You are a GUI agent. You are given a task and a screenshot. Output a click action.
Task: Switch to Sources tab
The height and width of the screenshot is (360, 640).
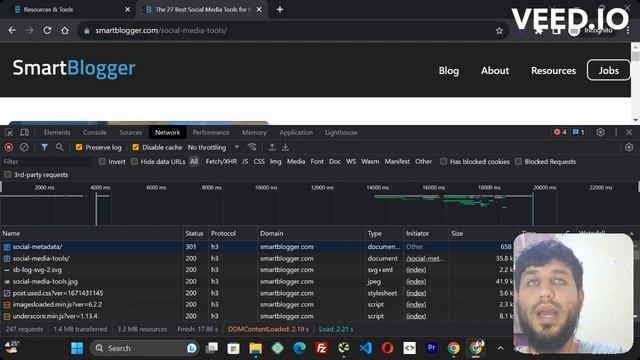131,132
